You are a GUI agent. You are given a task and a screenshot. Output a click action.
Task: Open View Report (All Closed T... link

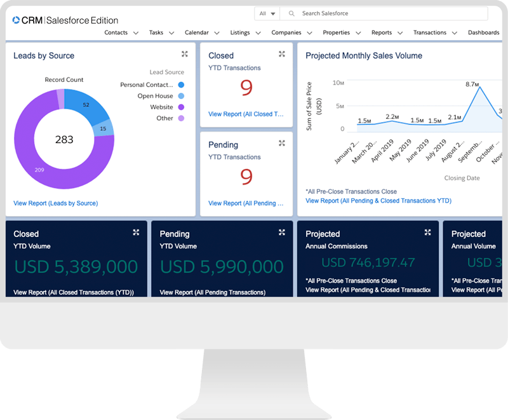coord(246,114)
